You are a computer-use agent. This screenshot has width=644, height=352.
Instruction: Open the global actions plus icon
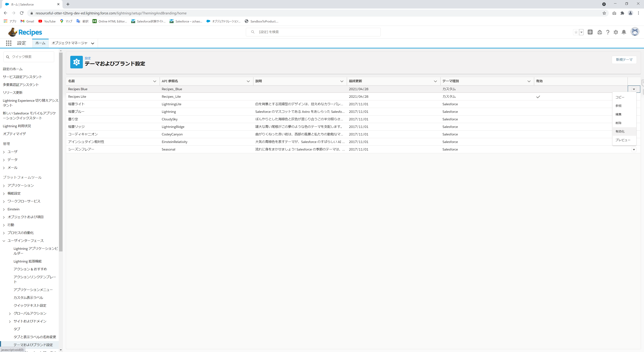tap(590, 32)
